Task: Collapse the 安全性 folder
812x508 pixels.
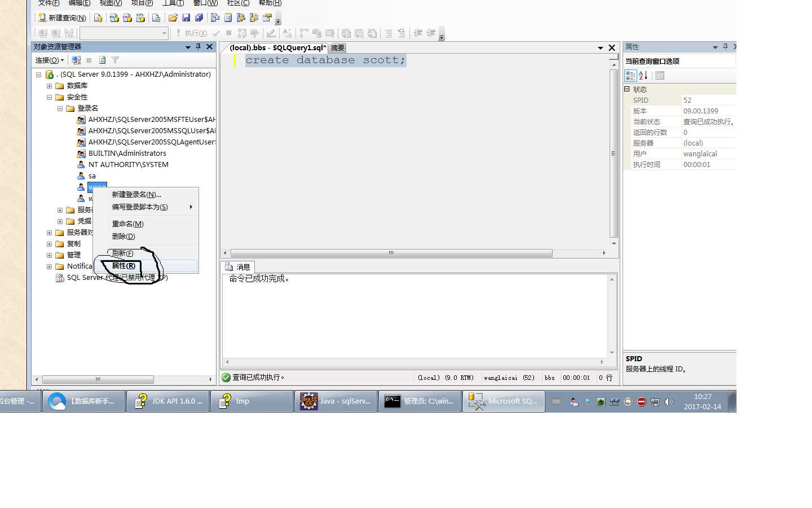Action: (x=49, y=97)
